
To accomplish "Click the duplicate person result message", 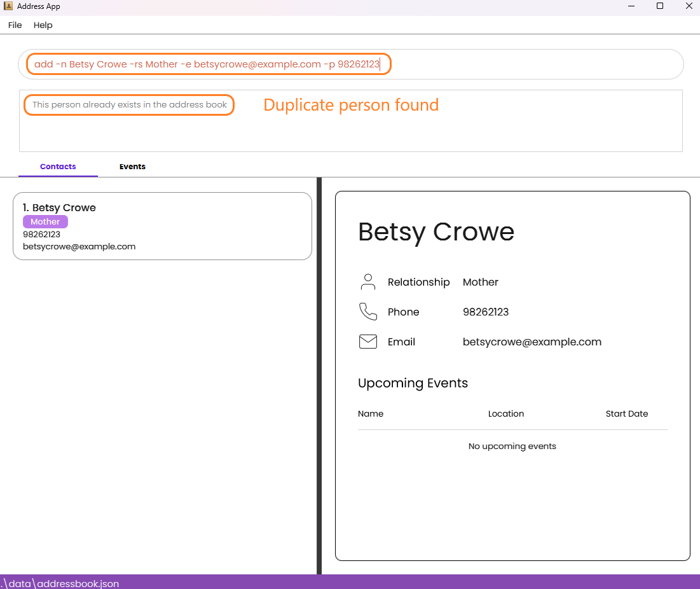I will coord(130,104).
